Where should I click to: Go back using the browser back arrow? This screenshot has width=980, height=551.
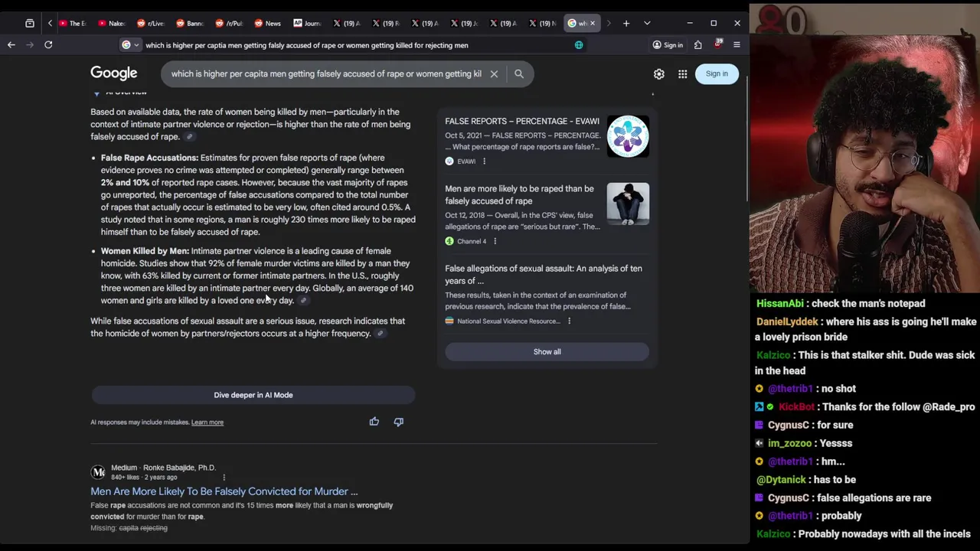(x=11, y=45)
